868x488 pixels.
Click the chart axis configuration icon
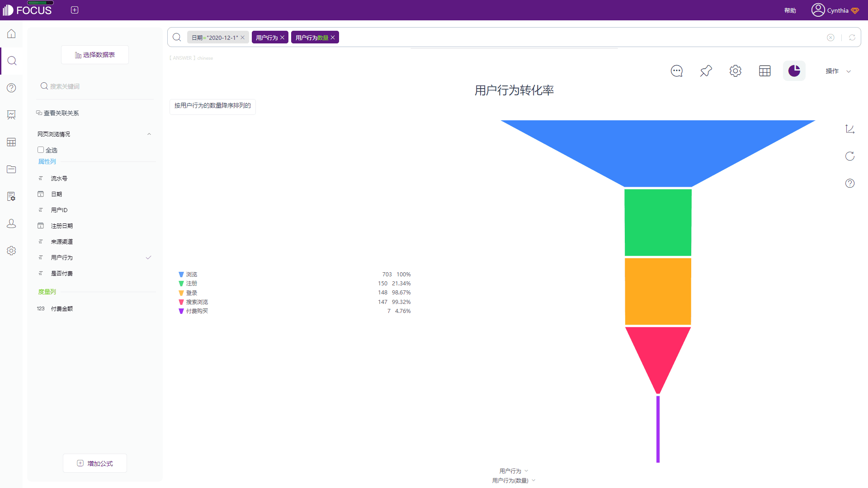click(850, 129)
